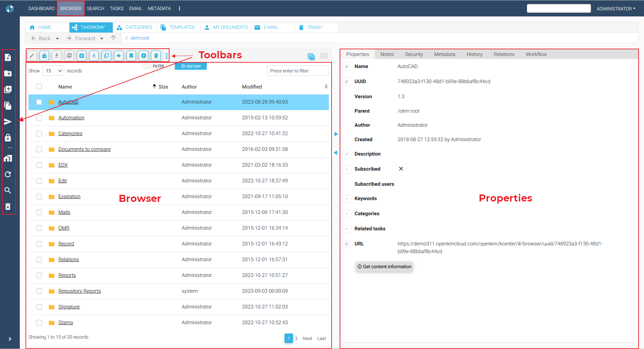
Task: Click the refresh icon in left sidebar
Action: point(8,174)
